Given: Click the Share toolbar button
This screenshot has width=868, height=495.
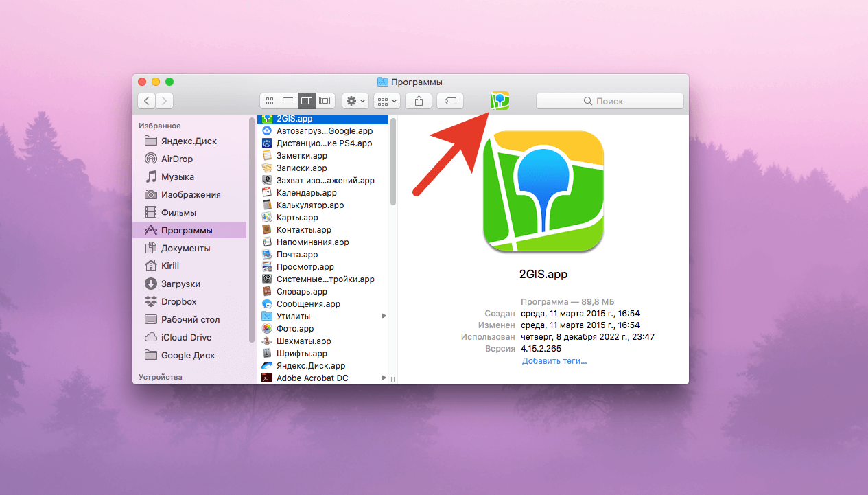Looking at the screenshot, I should pyautogui.click(x=419, y=101).
